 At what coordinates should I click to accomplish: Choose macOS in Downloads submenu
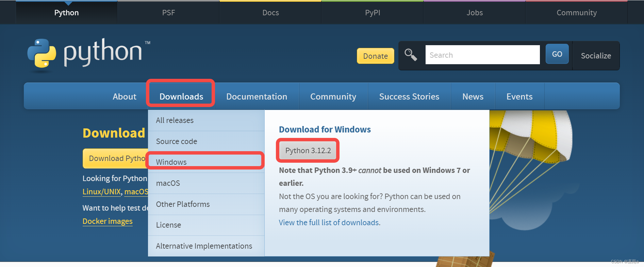coord(206,183)
